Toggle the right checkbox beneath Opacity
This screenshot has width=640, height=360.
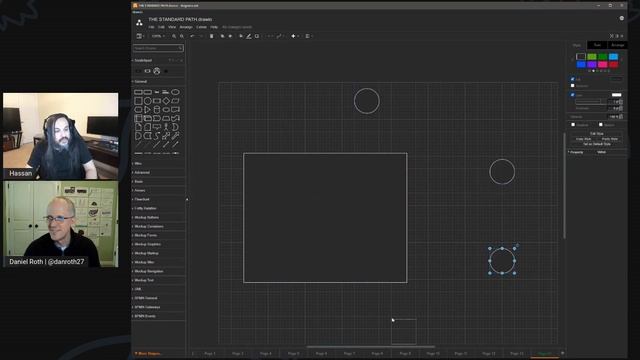coord(600,124)
